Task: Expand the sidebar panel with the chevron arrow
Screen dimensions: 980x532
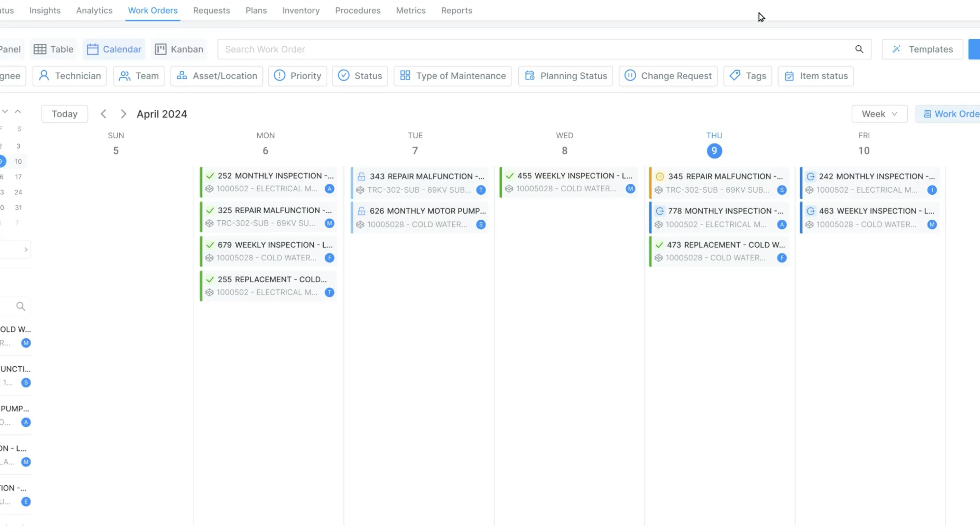Action: coord(26,249)
